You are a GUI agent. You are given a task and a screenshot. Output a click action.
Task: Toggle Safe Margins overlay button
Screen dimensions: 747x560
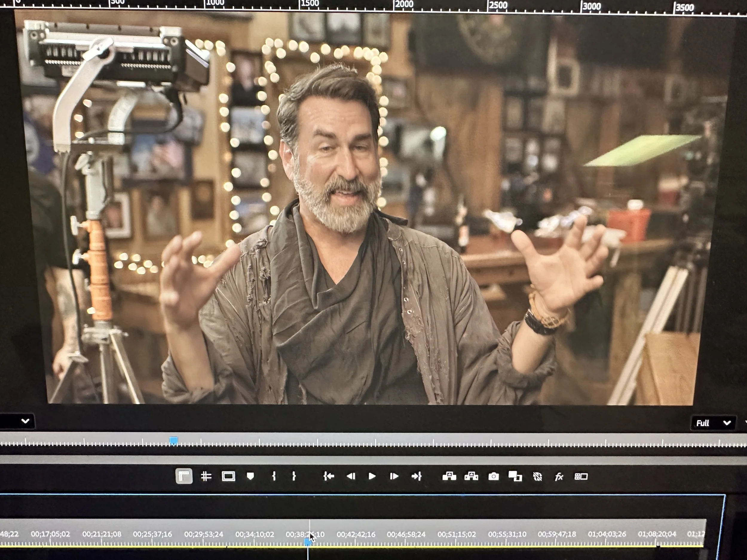point(228,476)
